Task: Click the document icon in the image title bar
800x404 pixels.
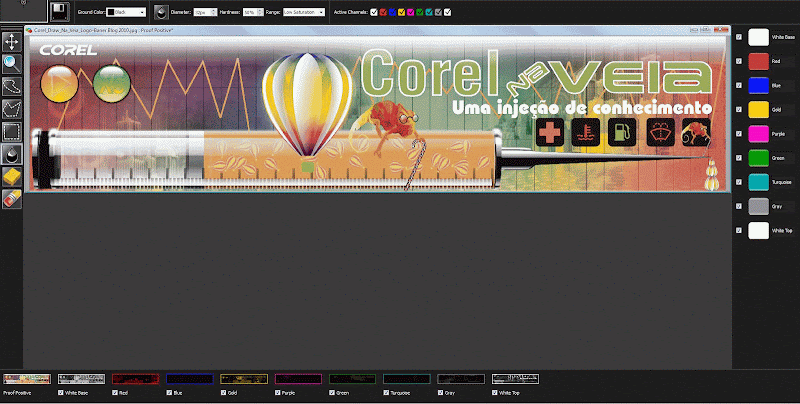Action: (29, 31)
